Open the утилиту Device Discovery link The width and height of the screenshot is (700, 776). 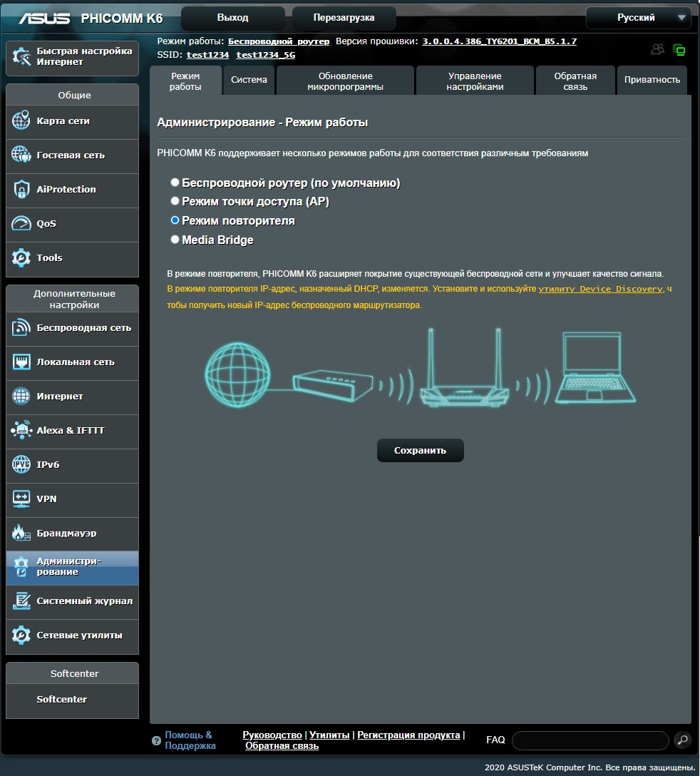600,289
